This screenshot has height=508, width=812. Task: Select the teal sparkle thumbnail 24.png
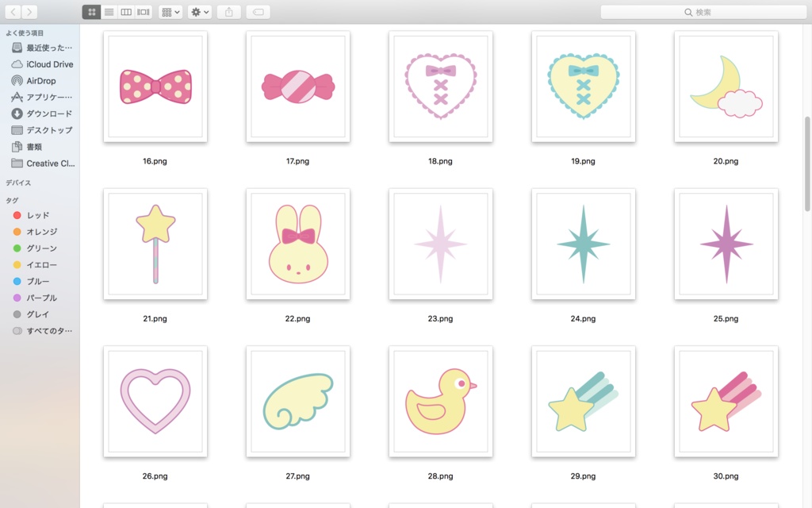click(583, 244)
